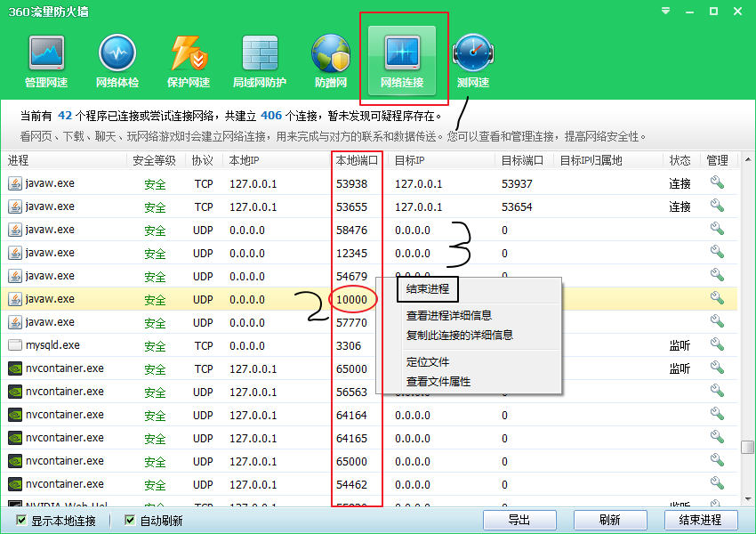This screenshot has width=756, height=534.
Task: Click wrench icon for port 12345 row
Action: click(x=717, y=252)
